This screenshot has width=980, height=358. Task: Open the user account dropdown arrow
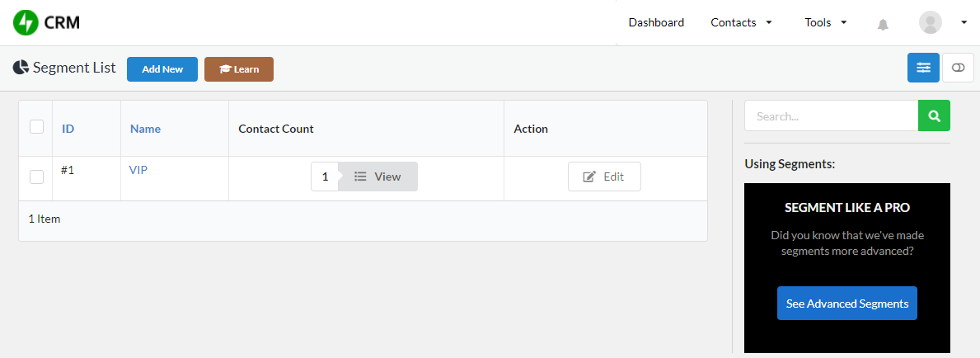[964, 22]
